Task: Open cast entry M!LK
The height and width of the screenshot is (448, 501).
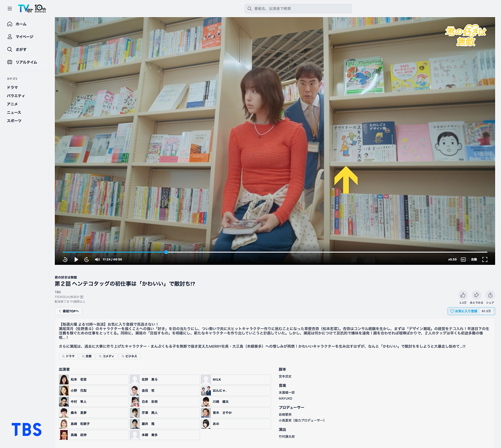Action: (x=236, y=380)
